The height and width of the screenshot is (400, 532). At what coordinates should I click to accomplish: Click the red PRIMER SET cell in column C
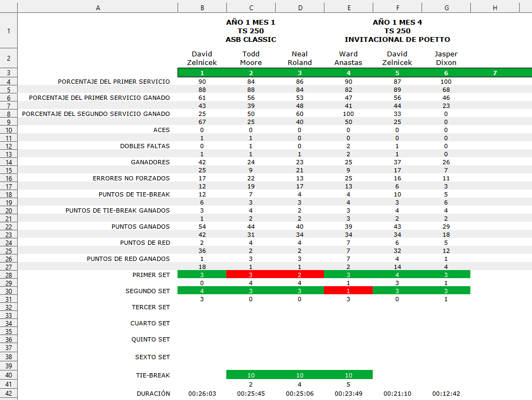click(x=251, y=274)
